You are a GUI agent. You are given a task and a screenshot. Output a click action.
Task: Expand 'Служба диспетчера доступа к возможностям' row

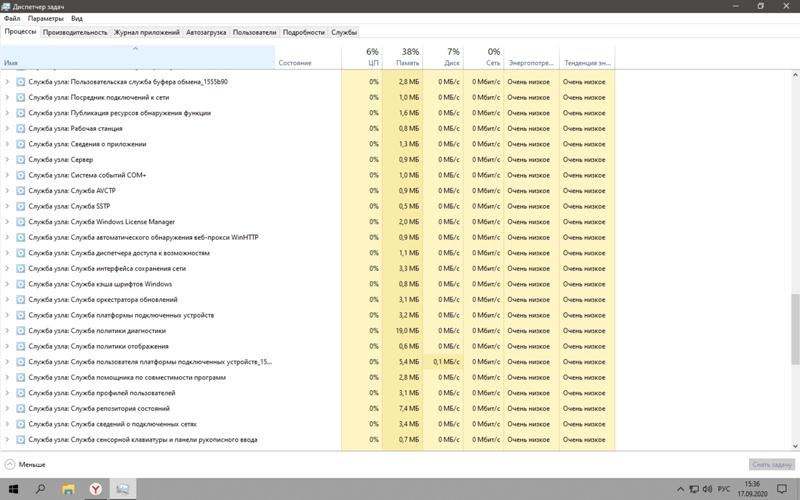click(7, 253)
